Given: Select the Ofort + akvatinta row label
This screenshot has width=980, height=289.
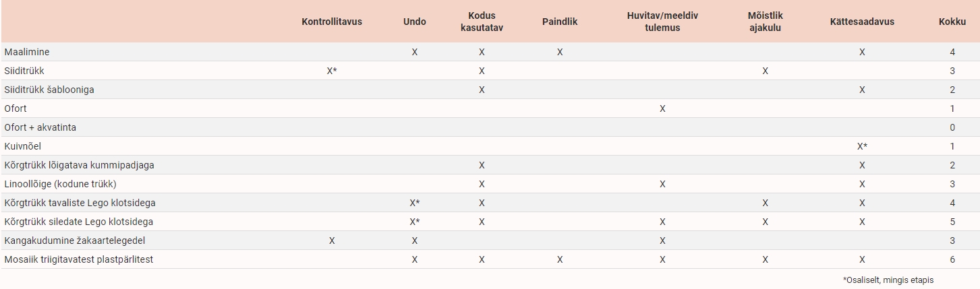Looking at the screenshot, I should click(x=40, y=127).
